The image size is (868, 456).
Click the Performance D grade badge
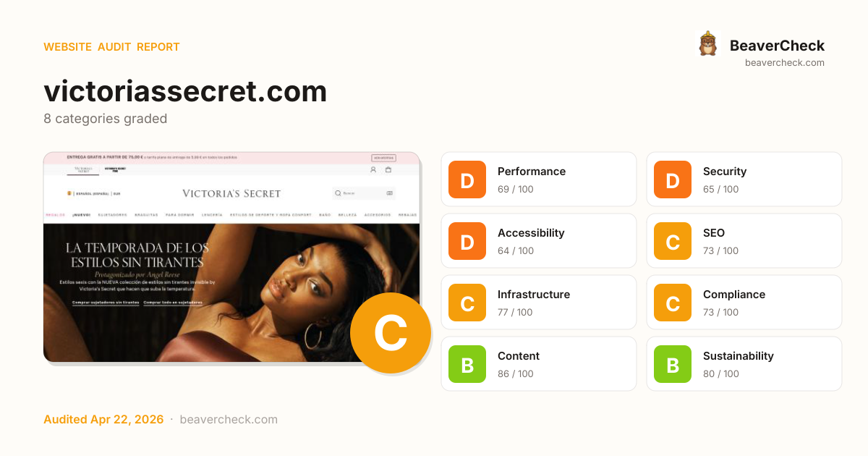point(467,180)
